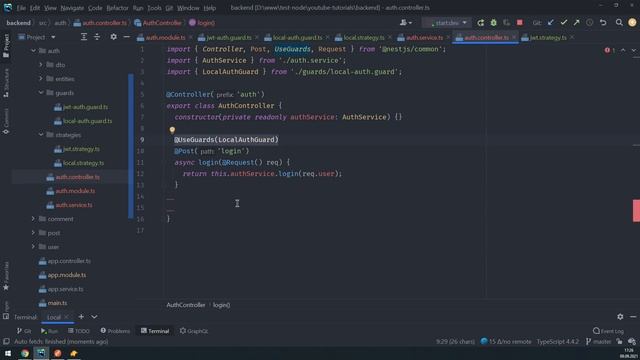Click the run with coverage icon

507,23
